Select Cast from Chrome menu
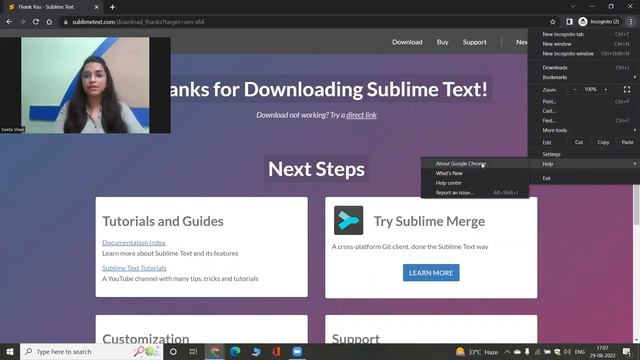The image size is (640, 360). 584,111
